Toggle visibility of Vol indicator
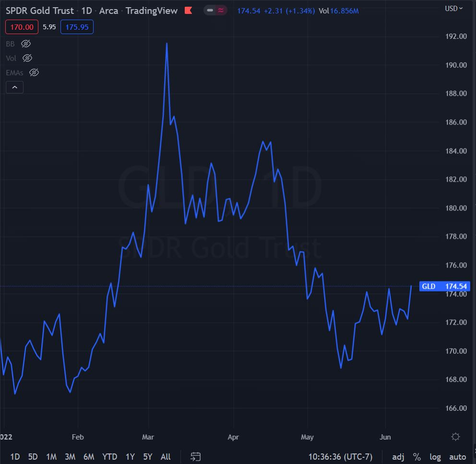This screenshot has width=476, height=464. coord(27,58)
